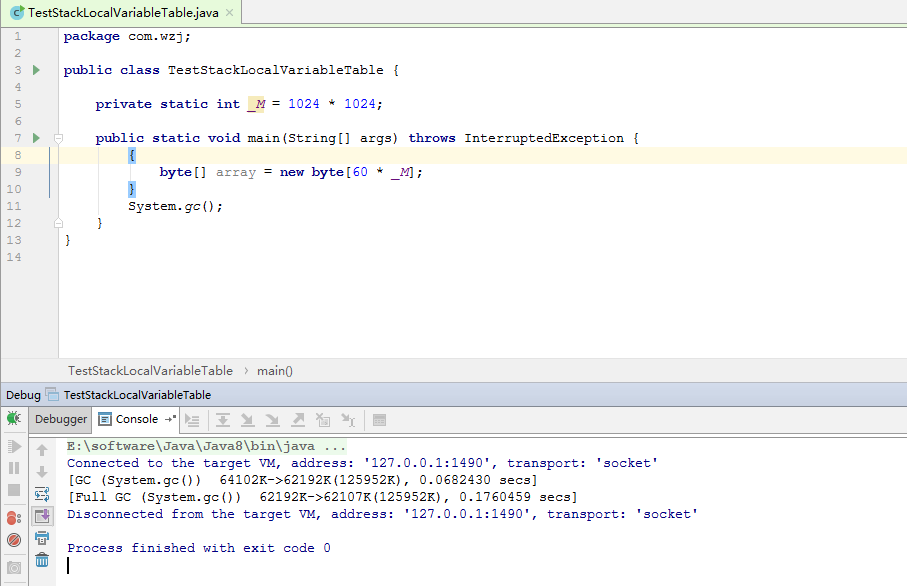Select TestStackLocalVariableTable.java editor tab
This screenshot has height=586, width=907.
point(123,13)
